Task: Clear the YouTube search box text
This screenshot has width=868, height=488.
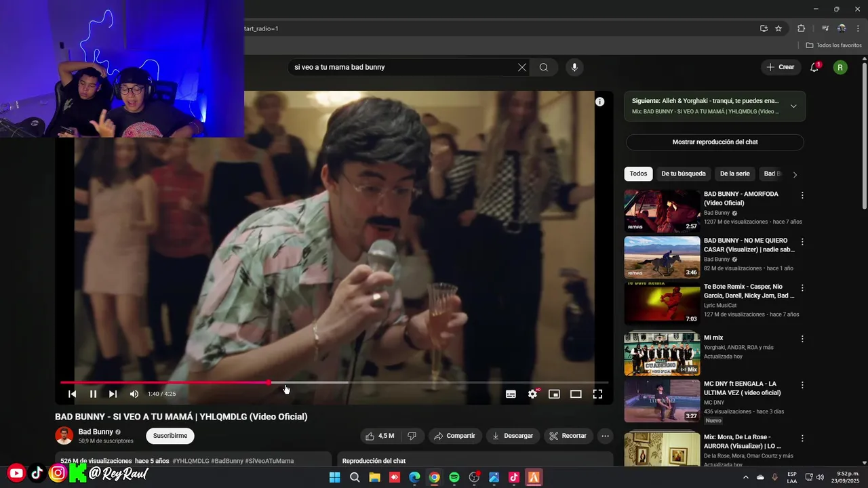Action: [522, 67]
